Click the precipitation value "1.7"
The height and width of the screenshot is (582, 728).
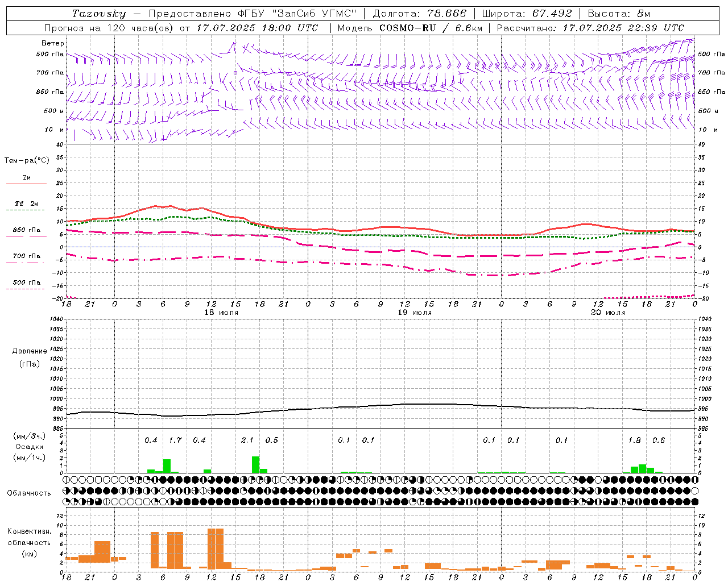[175, 440]
